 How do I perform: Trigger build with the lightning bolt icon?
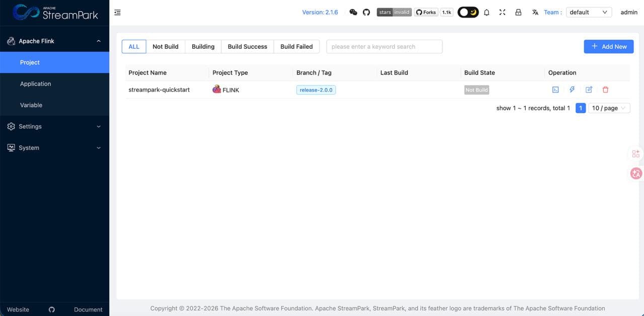pos(572,90)
